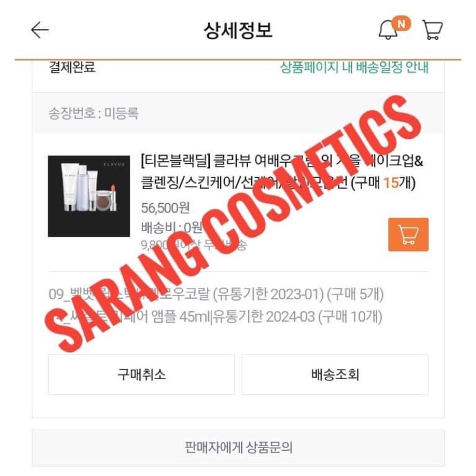476x476 pixels.
Task: Select the 앰플 45ml 유통기한 2024-03 option line
Action: (x=215, y=316)
